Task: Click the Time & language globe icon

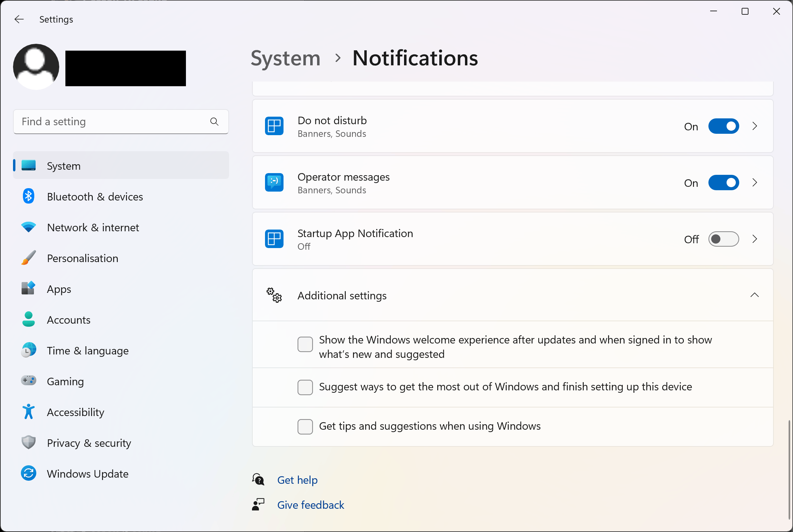Action: pyautogui.click(x=28, y=350)
